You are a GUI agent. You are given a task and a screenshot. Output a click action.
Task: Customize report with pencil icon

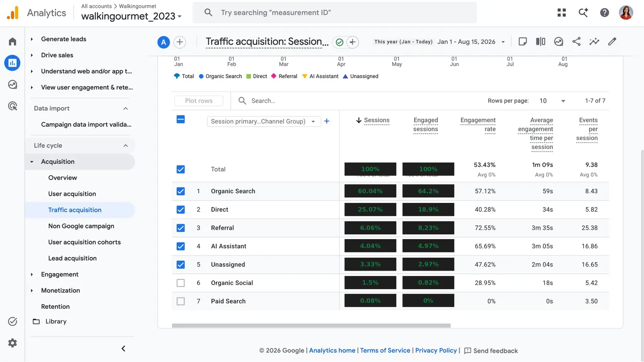pos(612,41)
